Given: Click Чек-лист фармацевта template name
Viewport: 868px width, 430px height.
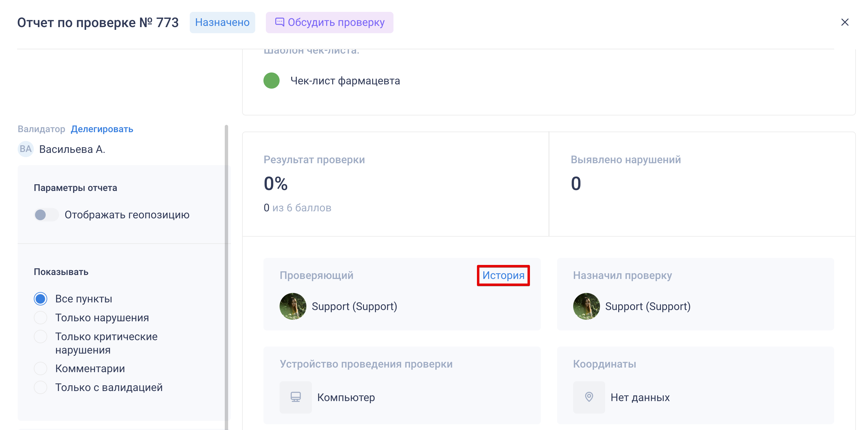Looking at the screenshot, I should tap(345, 81).
